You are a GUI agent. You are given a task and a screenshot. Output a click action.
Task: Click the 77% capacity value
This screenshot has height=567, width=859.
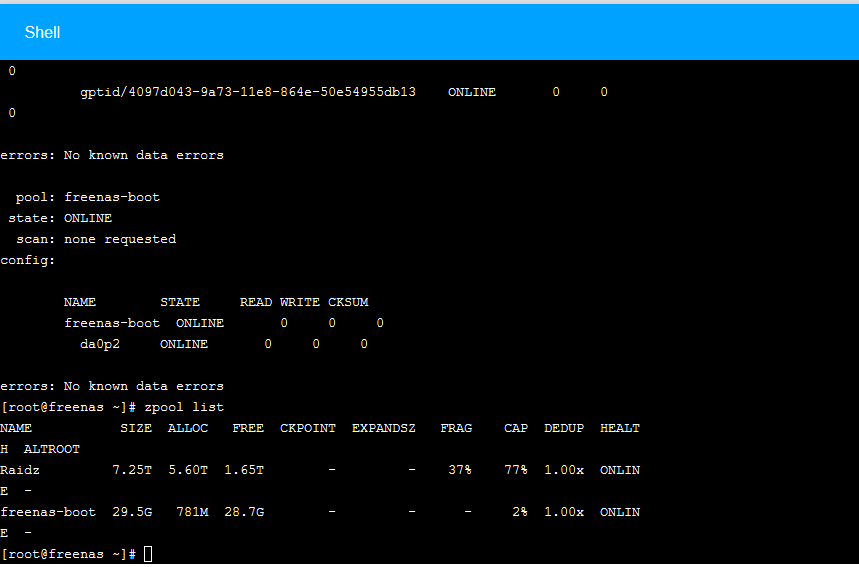tap(516, 471)
